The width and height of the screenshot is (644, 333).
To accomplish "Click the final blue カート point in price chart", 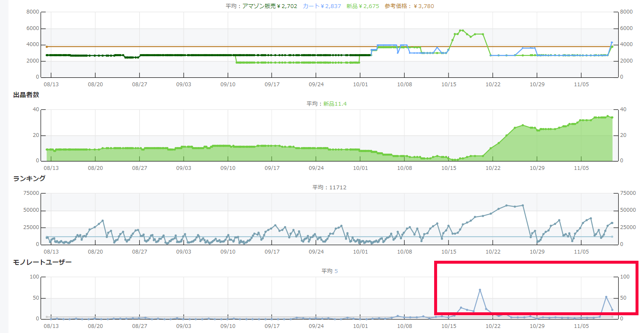I will tap(612, 42).
